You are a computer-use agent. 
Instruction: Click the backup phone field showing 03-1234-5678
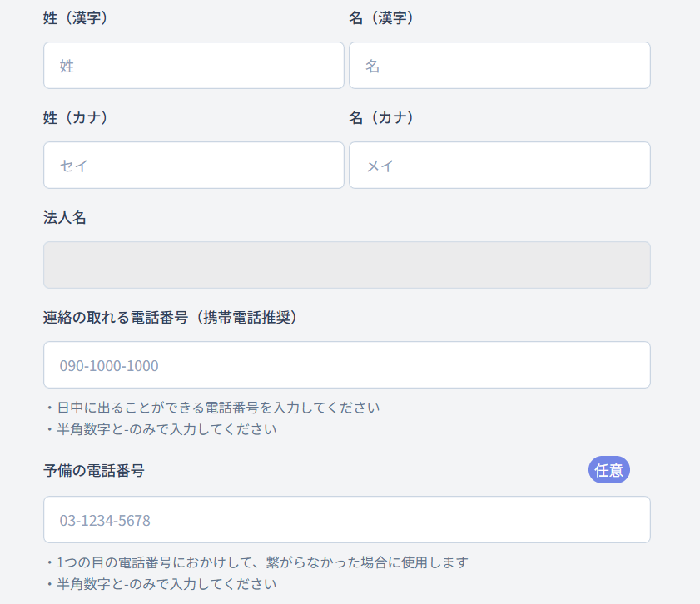346,520
